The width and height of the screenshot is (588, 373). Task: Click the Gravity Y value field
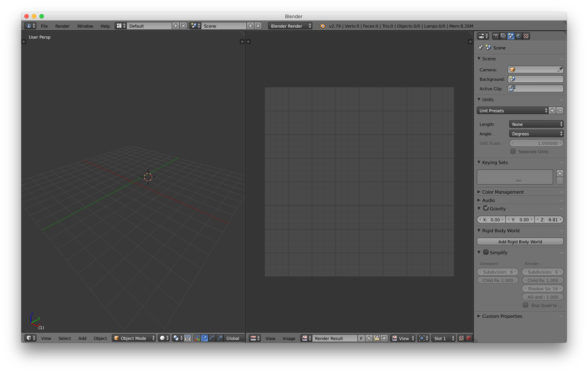(520, 219)
